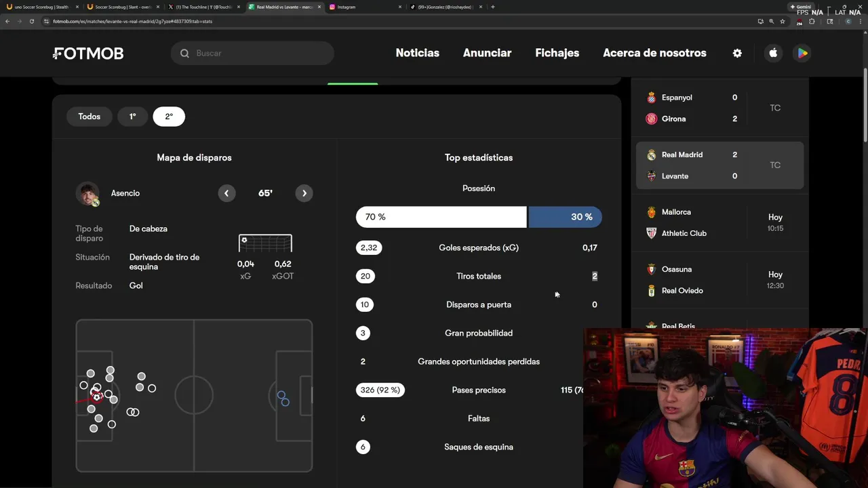The image size is (868, 488).
Task: Click the Tiros totales 20 value
Action: click(x=366, y=277)
